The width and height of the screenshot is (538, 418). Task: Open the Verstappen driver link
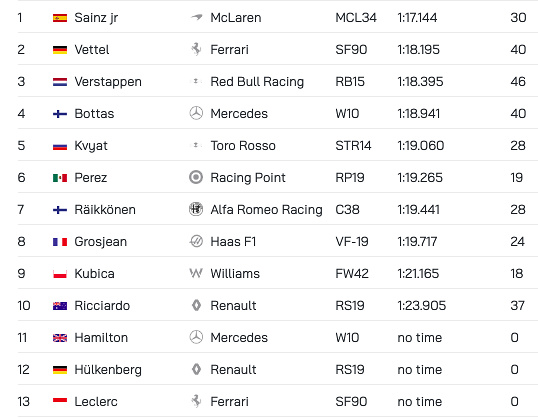(x=108, y=82)
